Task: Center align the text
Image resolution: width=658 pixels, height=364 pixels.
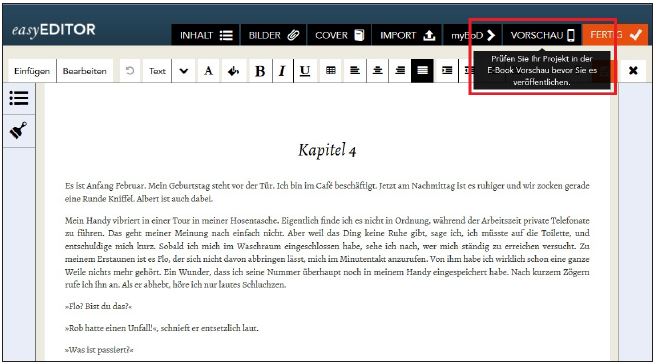Action: 378,71
